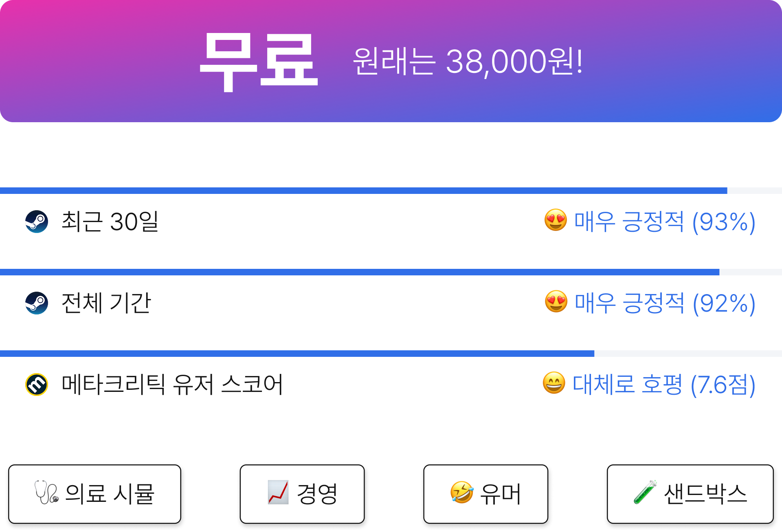Click the chart icon in 경영 tag
Viewport: 782px width, 532px height.
(278, 492)
